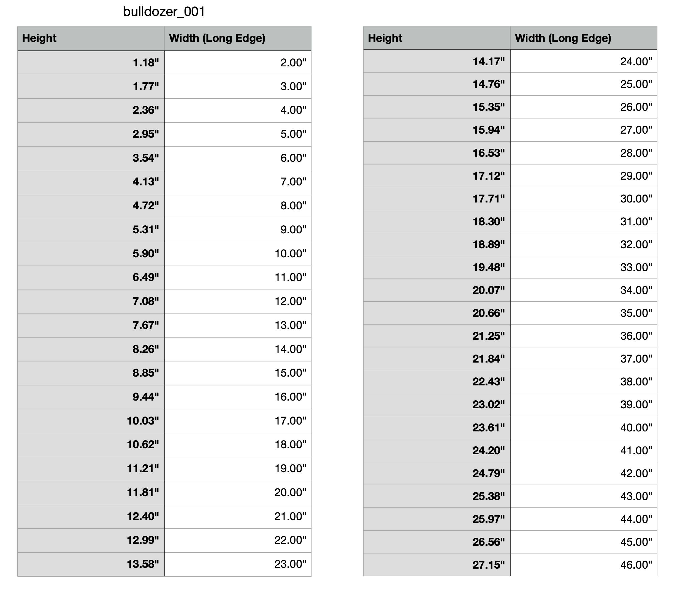
Task: Click the 2.00" width cell
Action: [x=293, y=63]
